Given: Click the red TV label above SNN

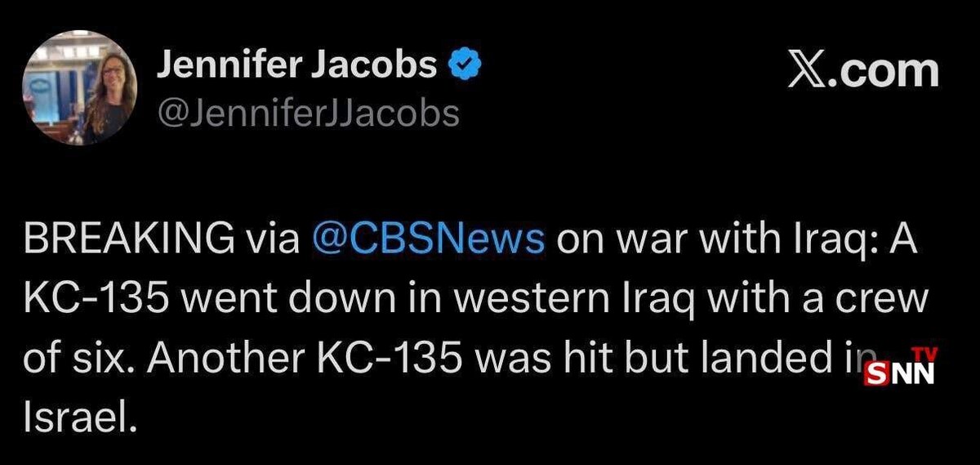Looking at the screenshot, I should [x=924, y=355].
